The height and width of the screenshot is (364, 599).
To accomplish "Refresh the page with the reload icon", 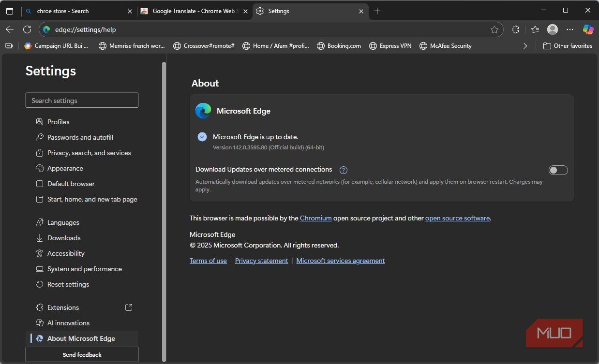I will point(27,29).
